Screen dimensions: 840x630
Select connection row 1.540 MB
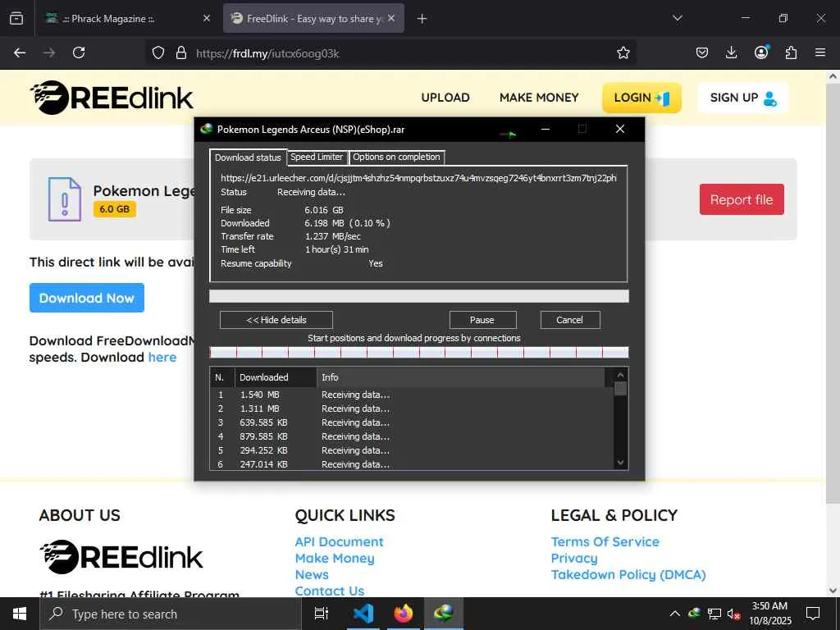[412, 395]
